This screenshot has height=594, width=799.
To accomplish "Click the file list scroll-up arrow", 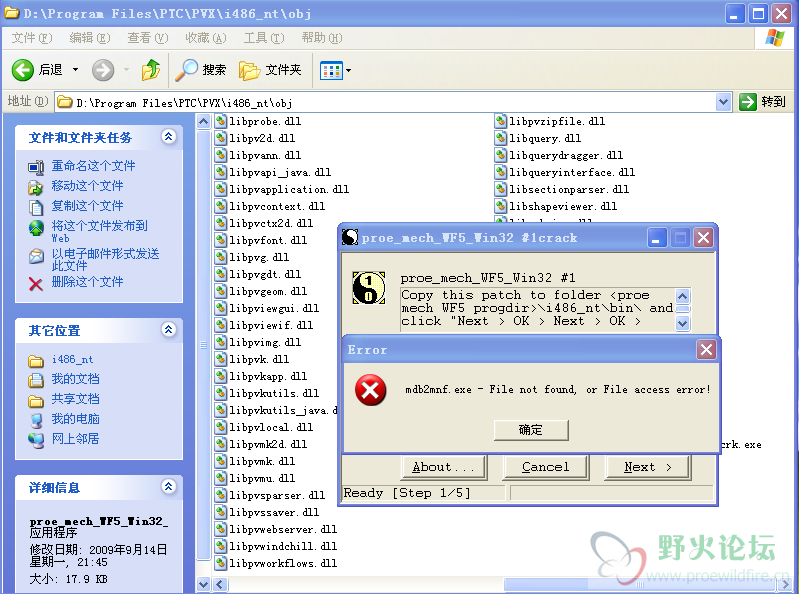I will pos(203,122).
